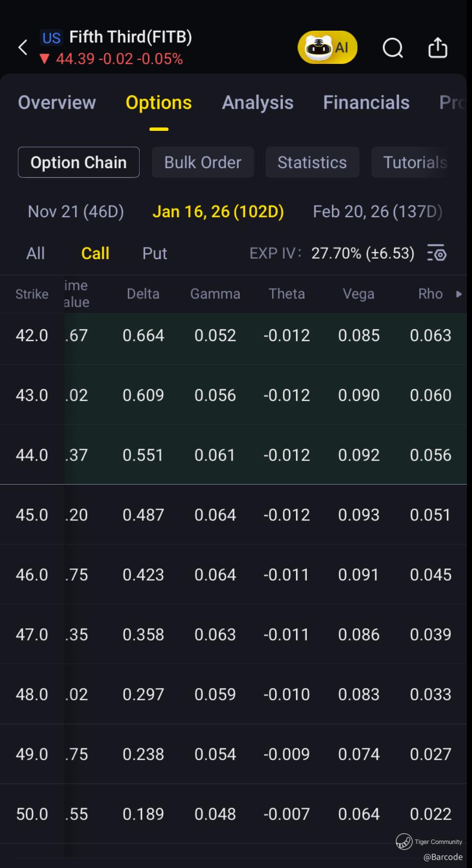Viewport: 472px width, 868px height.
Task: Select the 45.0 strike row
Action: [233, 515]
